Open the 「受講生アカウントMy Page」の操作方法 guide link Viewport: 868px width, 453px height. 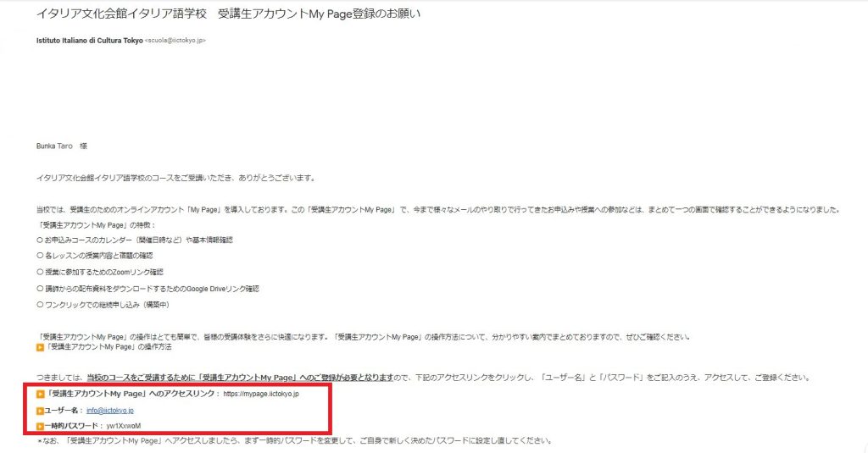(x=108, y=347)
